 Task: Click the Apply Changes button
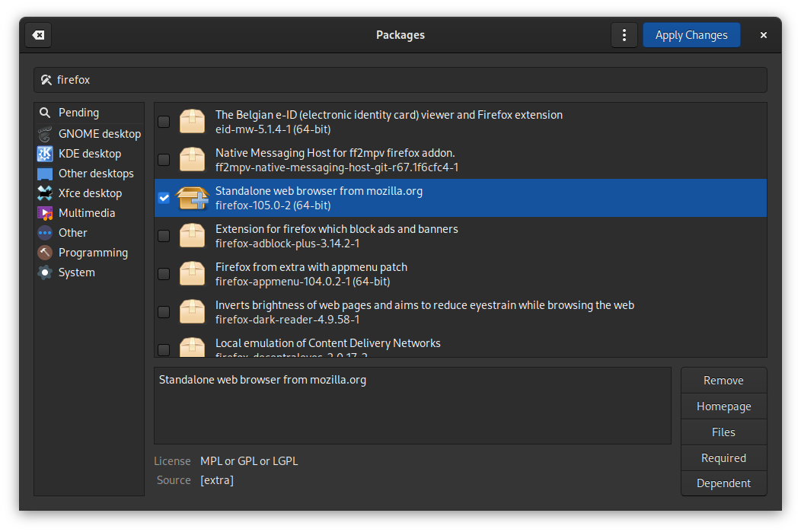(691, 34)
